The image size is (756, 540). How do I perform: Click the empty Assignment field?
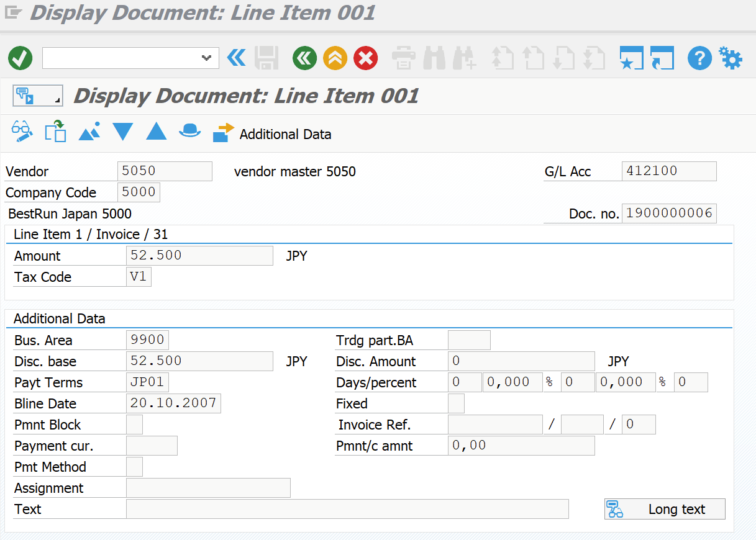(x=208, y=487)
